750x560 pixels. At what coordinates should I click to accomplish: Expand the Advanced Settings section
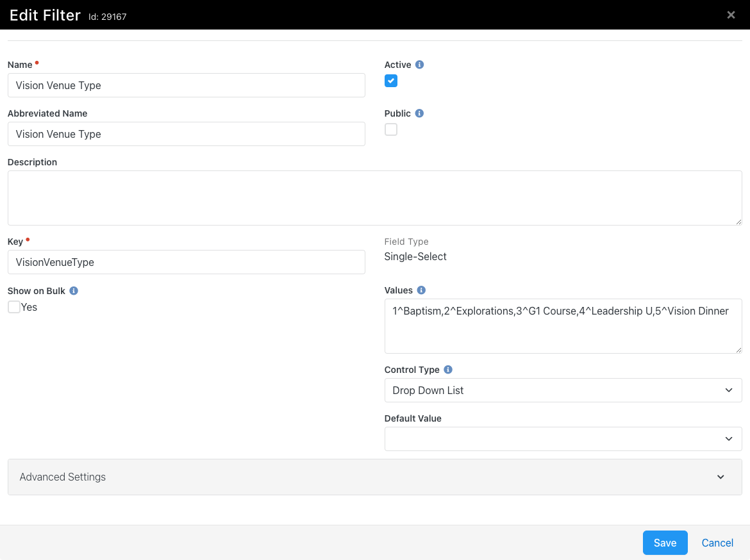coord(374,477)
